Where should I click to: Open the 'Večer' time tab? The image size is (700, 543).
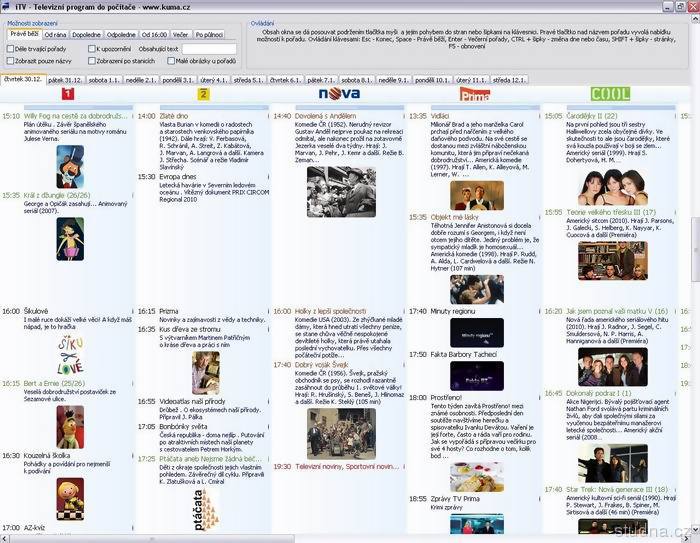(x=181, y=34)
